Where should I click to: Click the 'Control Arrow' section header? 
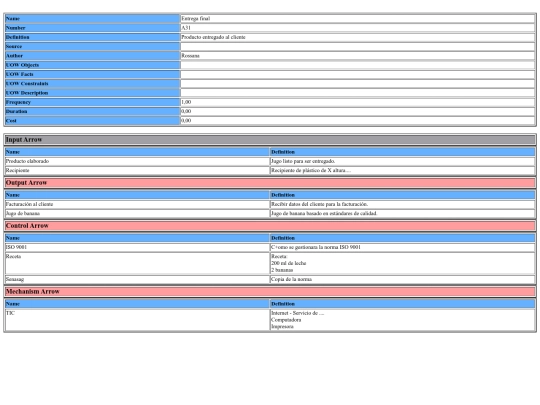[270, 226]
